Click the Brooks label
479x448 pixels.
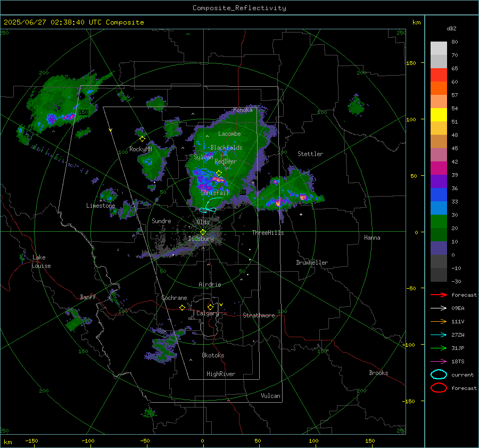pyautogui.click(x=378, y=373)
